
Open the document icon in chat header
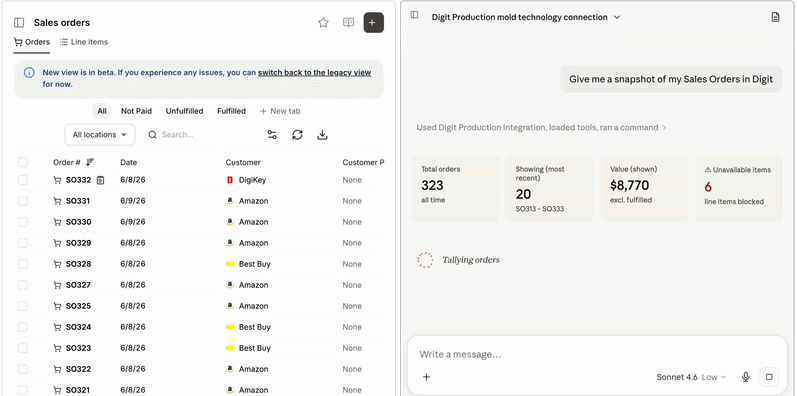[775, 17]
